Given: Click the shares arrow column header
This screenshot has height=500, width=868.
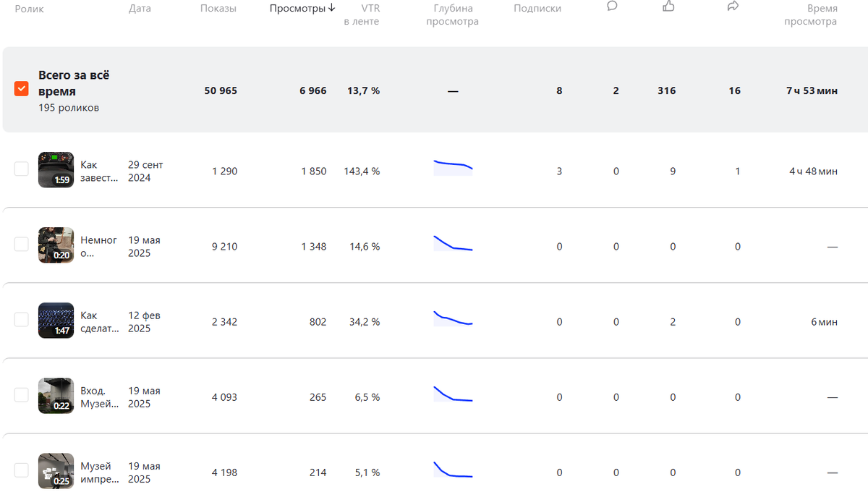Looking at the screenshot, I should tap(733, 6).
